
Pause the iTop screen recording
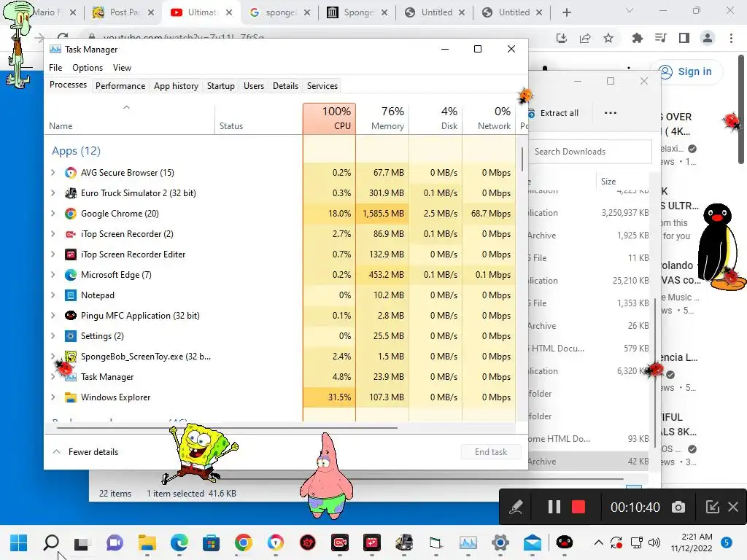554,507
